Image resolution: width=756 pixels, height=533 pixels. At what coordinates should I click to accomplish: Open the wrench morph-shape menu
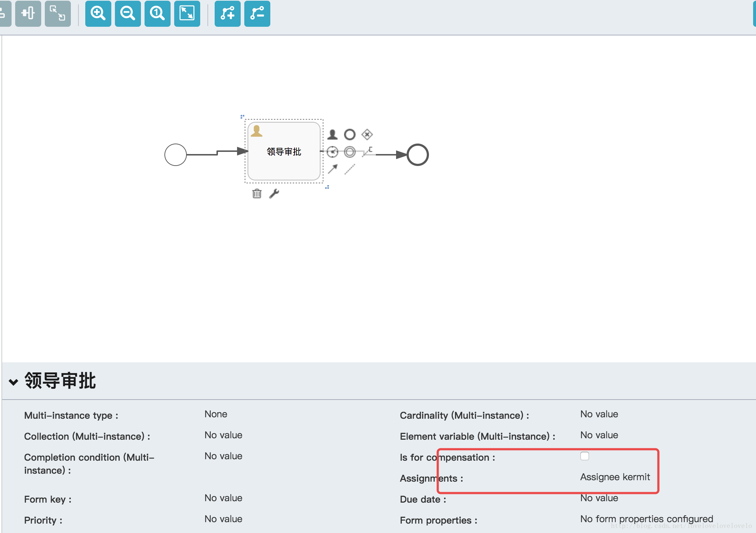coord(274,193)
